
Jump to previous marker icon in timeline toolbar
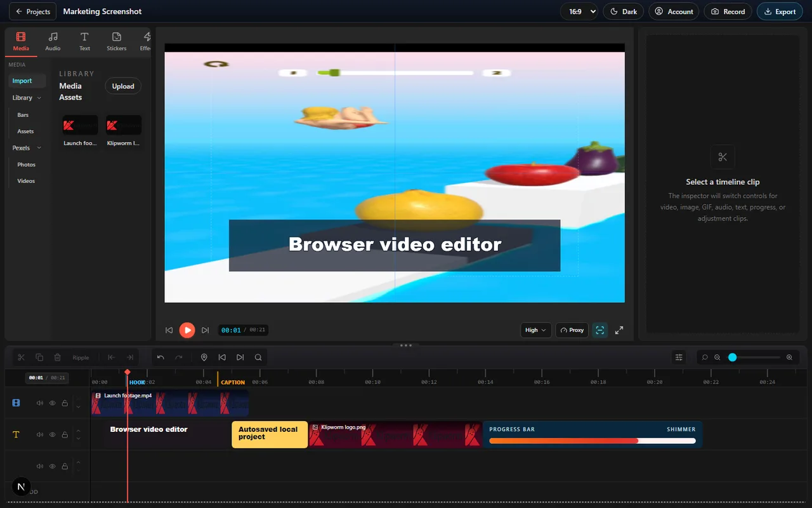[222, 358]
